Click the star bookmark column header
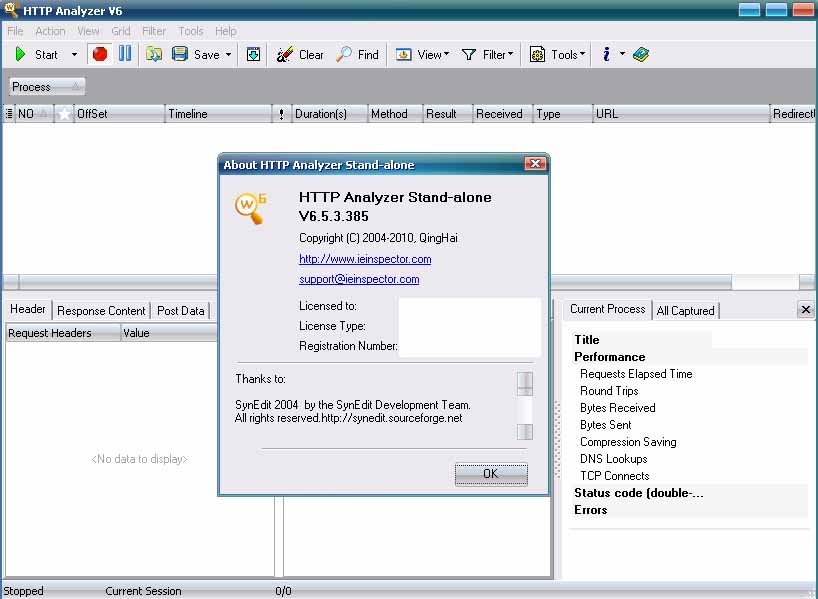This screenshot has width=818, height=599. [64, 114]
